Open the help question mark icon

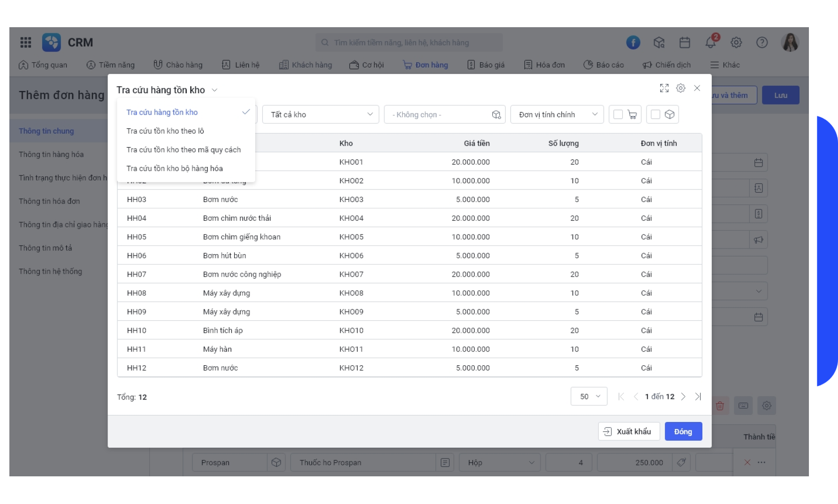pyautogui.click(x=762, y=43)
